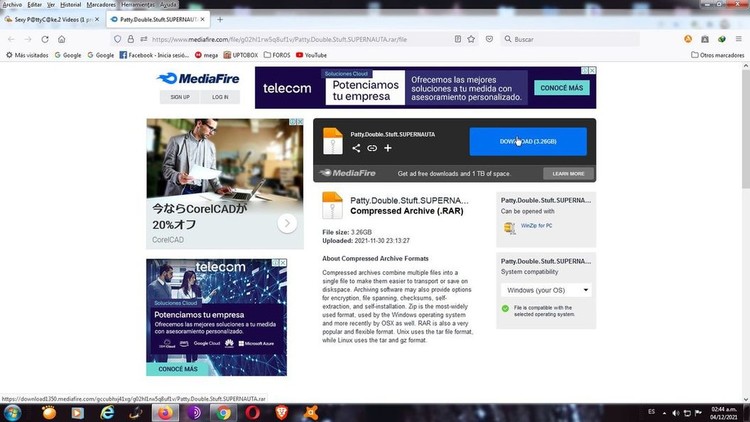Screen dimensions: 750x422
Task: Open the WinZip for PC link
Action: [x=536, y=226]
